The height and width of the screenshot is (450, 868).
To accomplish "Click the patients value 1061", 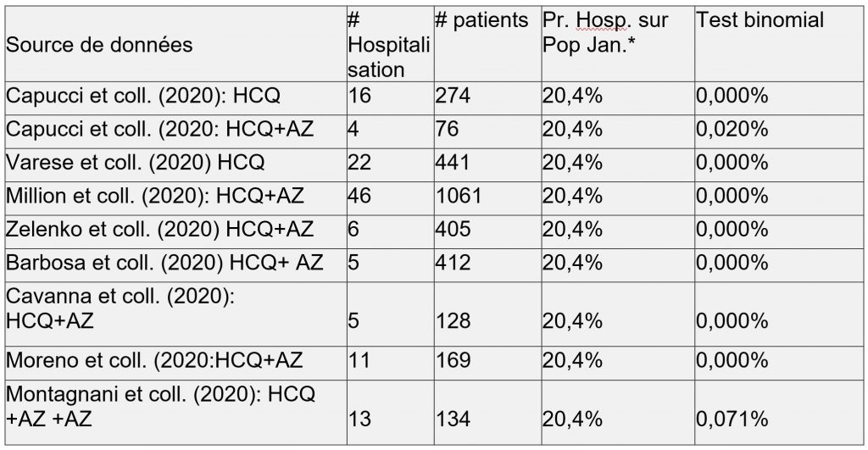I will [x=459, y=196].
